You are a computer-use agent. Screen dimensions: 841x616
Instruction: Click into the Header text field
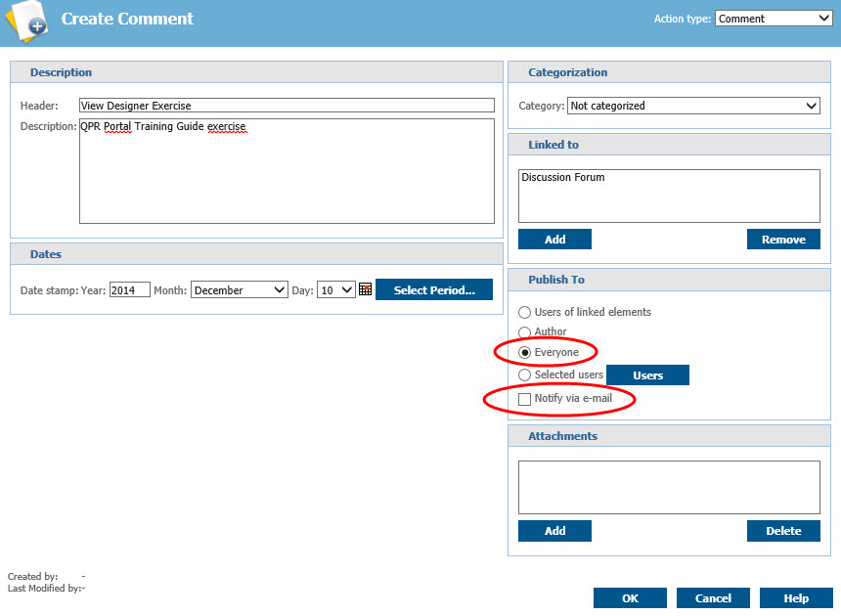287,106
